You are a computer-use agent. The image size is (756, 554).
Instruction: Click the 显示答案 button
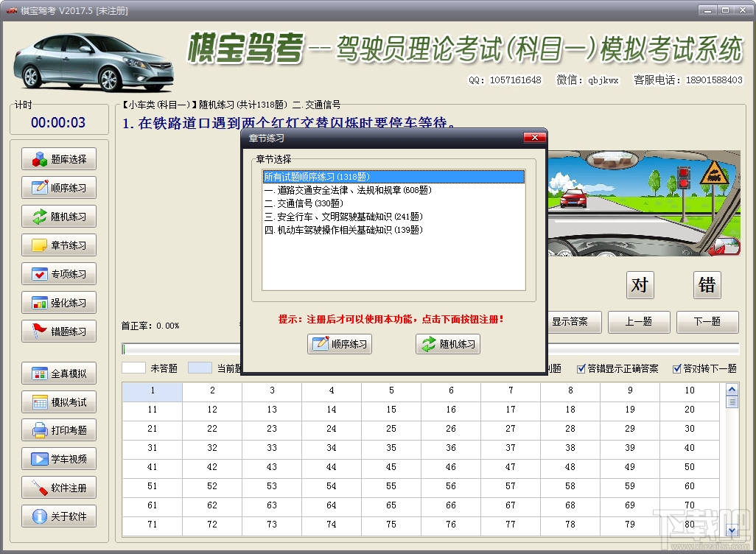574,322
